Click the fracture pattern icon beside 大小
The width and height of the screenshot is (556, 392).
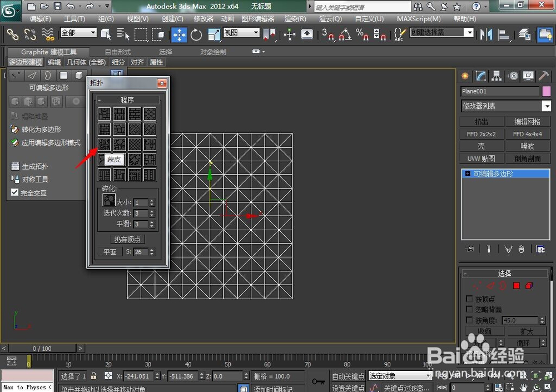coord(108,200)
